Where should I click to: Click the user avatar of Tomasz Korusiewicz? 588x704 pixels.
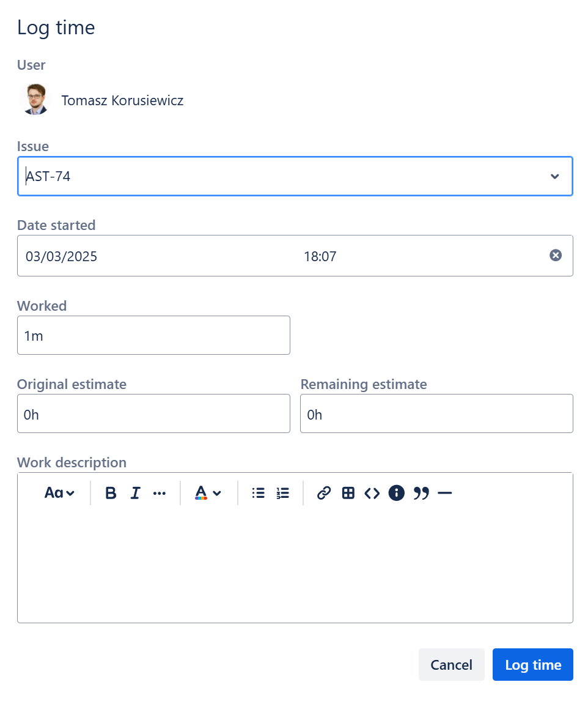[x=35, y=99]
